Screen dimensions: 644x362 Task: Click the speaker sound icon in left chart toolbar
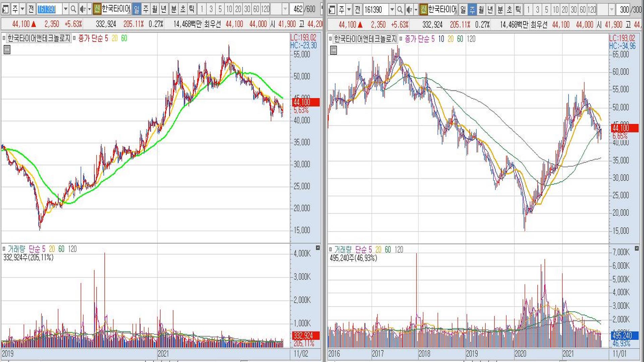coord(82,9)
